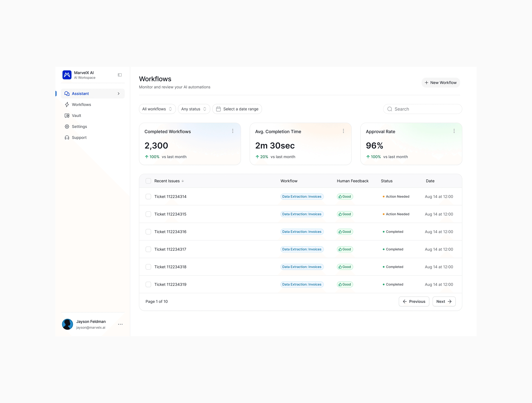Open Settings from the sidebar
Screen dimensions: 532x403
79,127
